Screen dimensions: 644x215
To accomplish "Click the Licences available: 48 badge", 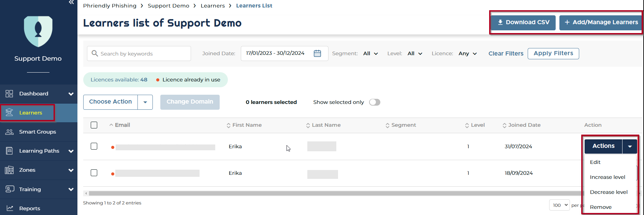I will tap(119, 80).
